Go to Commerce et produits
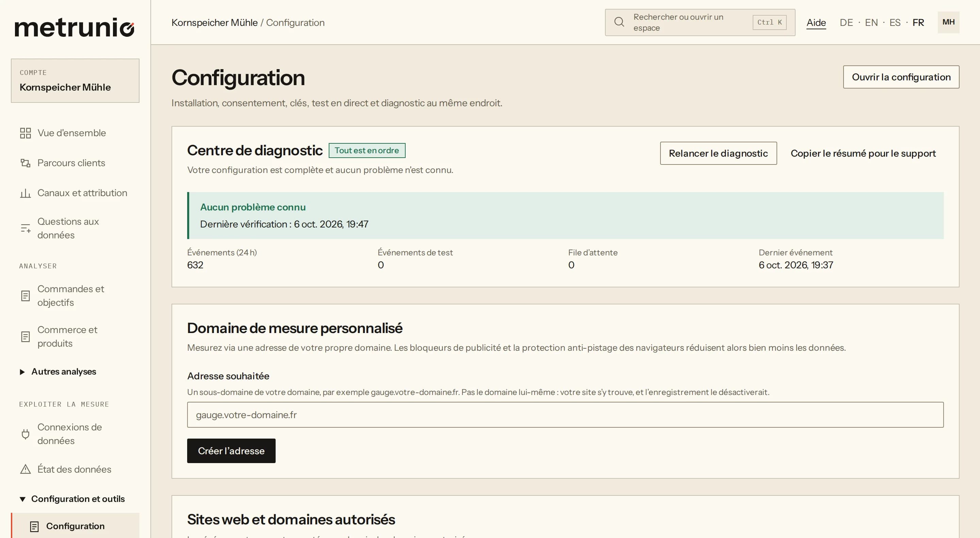 tap(75, 336)
